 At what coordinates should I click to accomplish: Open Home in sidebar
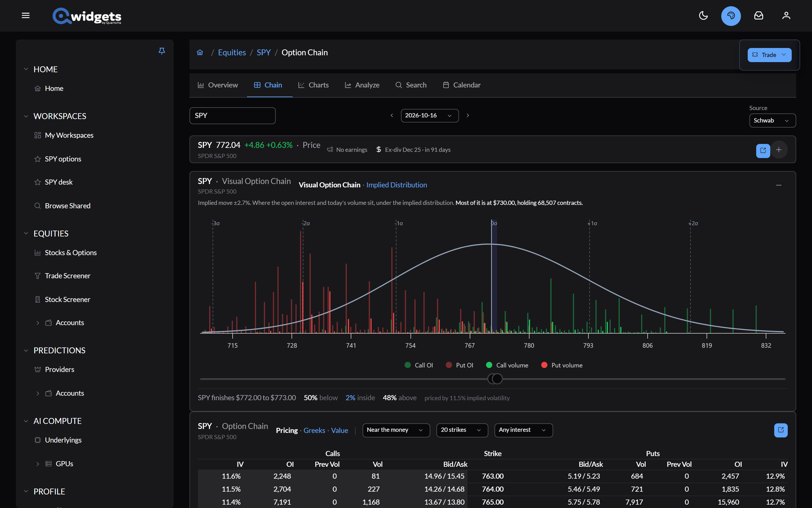[x=54, y=88]
